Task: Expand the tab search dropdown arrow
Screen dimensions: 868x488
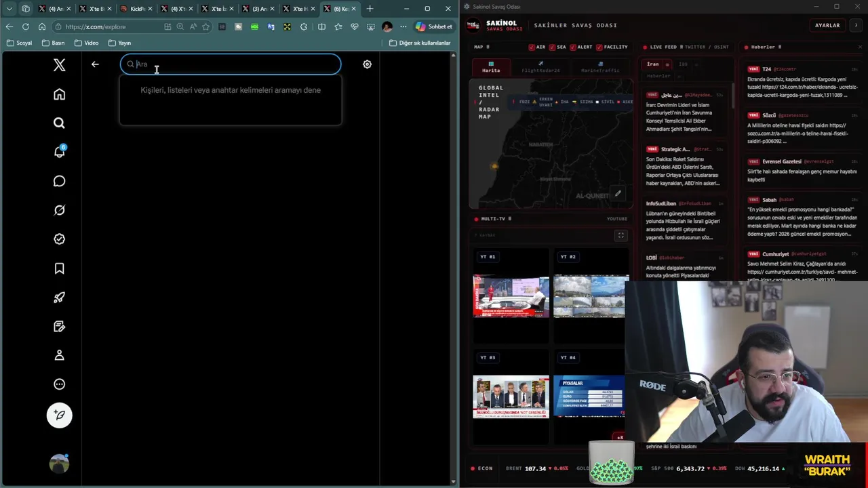Action: 9,9
